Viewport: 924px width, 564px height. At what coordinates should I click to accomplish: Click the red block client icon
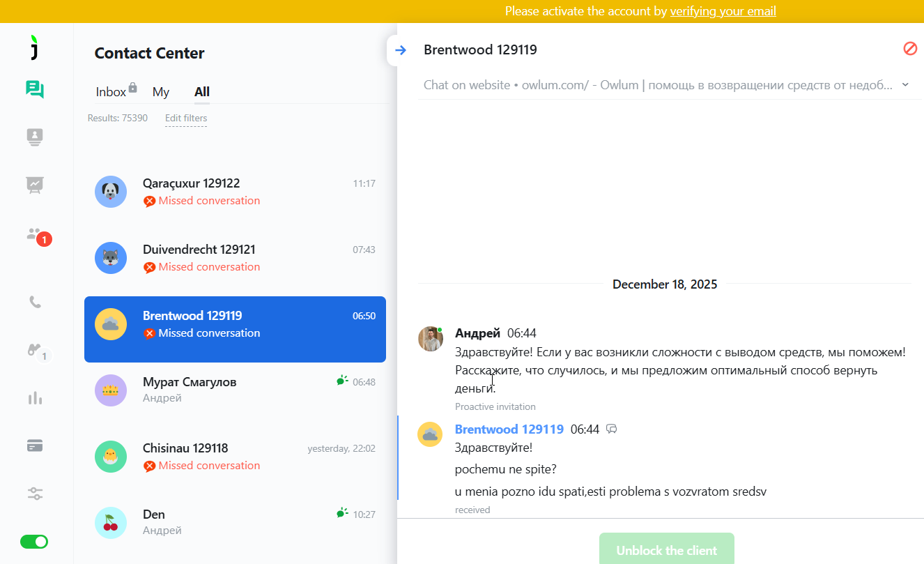910,48
